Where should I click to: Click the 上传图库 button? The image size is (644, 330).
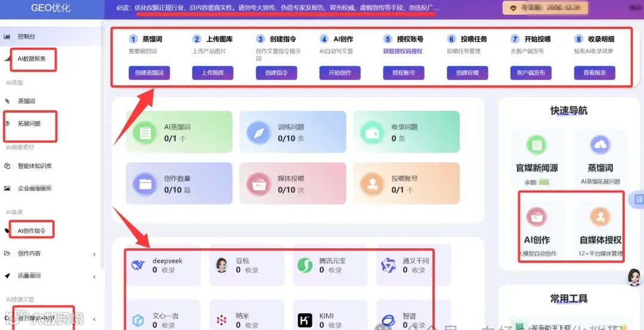(213, 73)
